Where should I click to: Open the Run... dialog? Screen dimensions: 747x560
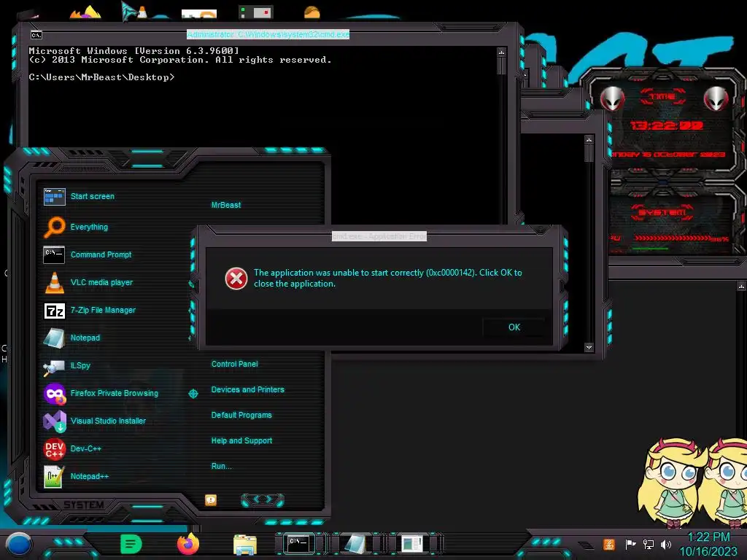[221, 466]
